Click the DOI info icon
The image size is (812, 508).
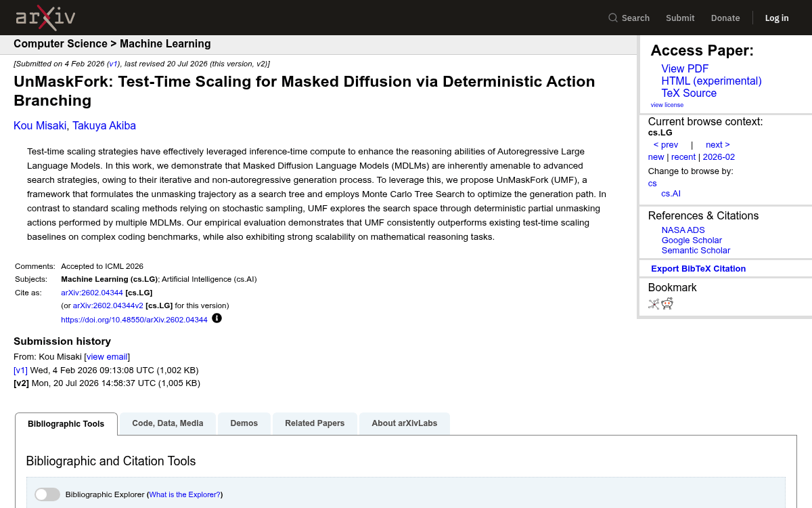click(x=217, y=318)
